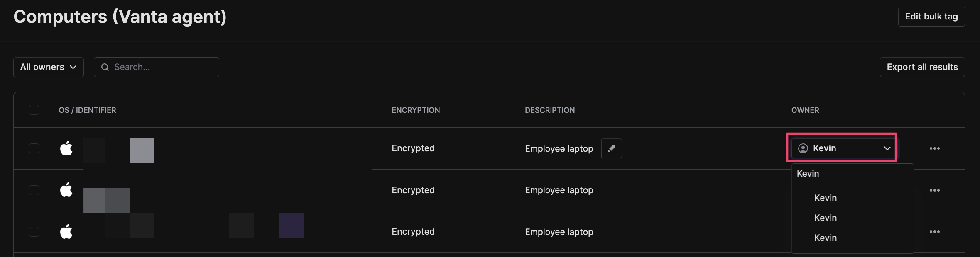Screen dimensions: 980x257
Task: Open three-dot menu for third computer row
Action: click(x=934, y=232)
